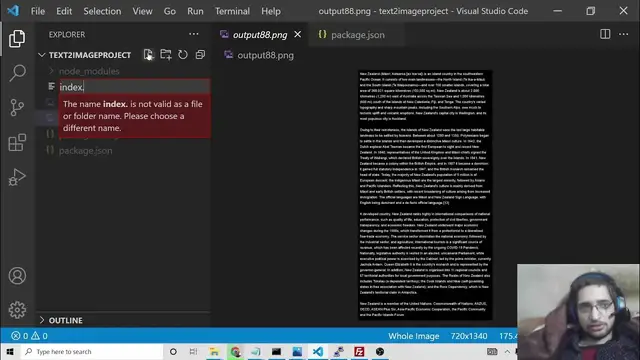Switch to the output88.png tab

pos(260,35)
